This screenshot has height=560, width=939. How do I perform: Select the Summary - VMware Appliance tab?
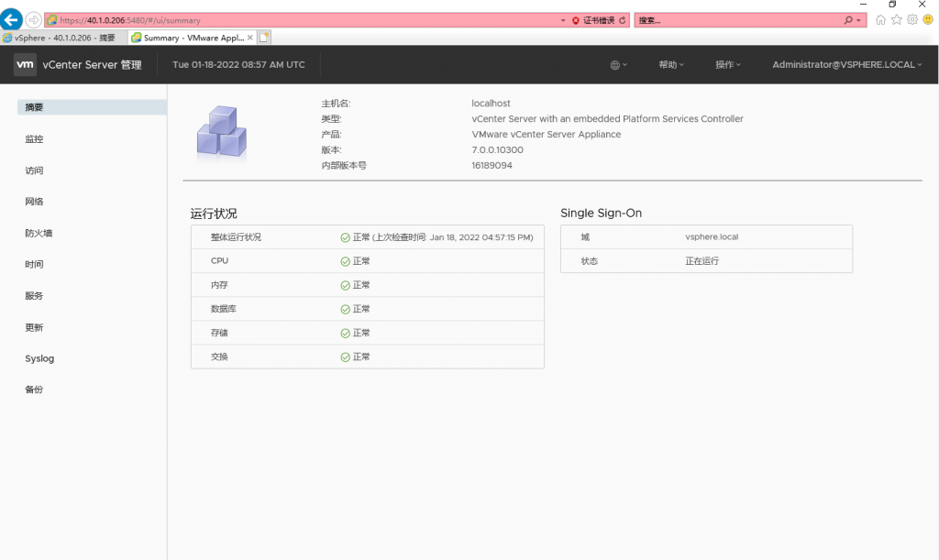(193, 38)
